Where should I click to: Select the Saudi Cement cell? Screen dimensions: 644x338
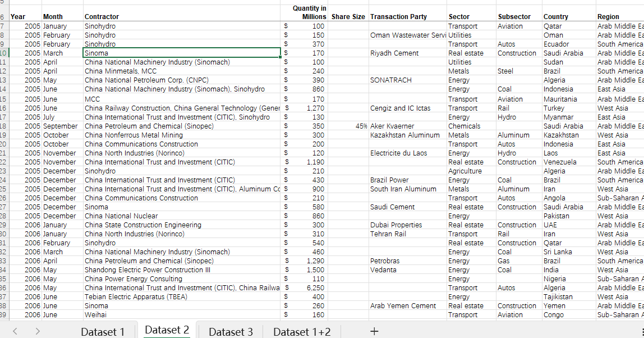408,207
